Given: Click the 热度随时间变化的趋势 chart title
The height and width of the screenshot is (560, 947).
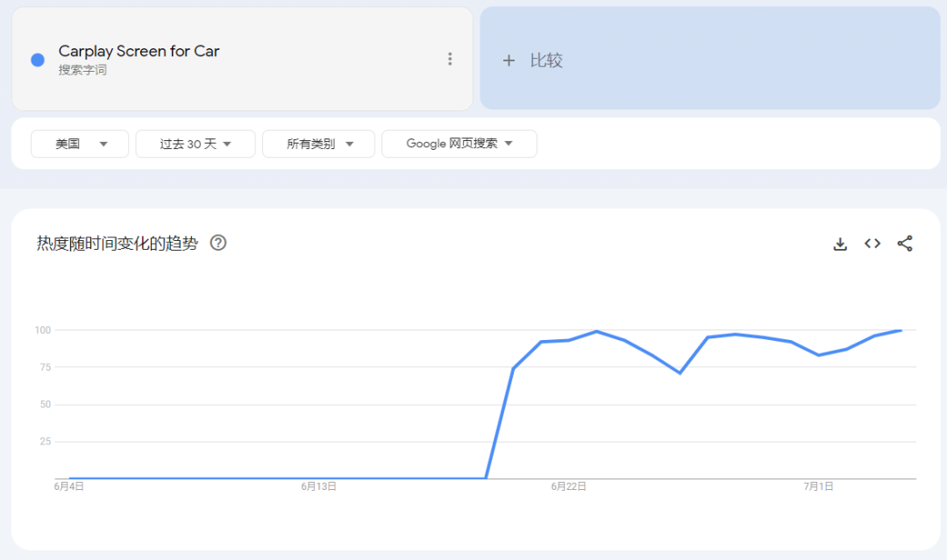Looking at the screenshot, I should click(x=117, y=244).
